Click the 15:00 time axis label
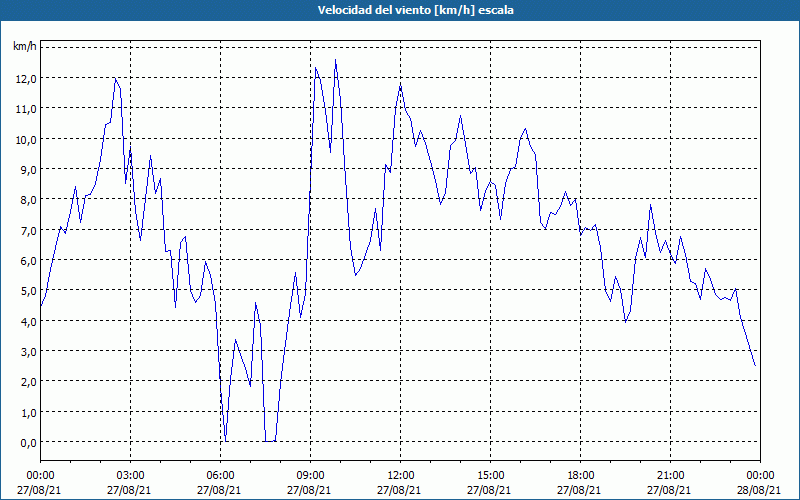Screen dimensions: 800x500 coord(490,476)
